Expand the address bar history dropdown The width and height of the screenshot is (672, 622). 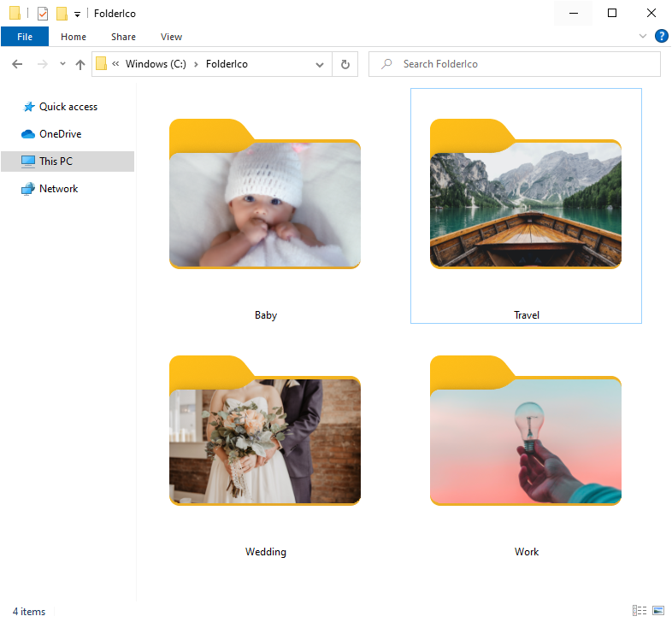coord(319,65)
